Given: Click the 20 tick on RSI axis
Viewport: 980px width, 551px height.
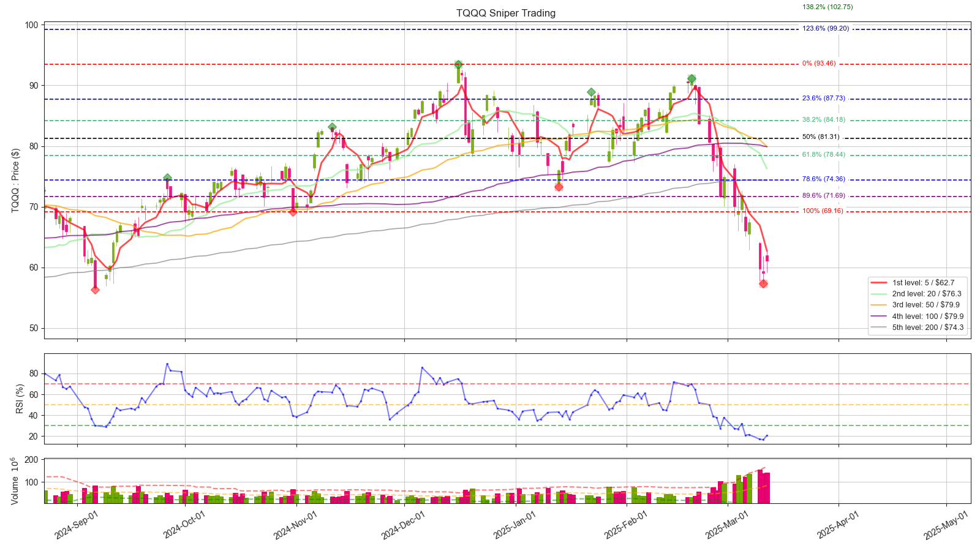Looking at the screenshot, I should (34, 436).
